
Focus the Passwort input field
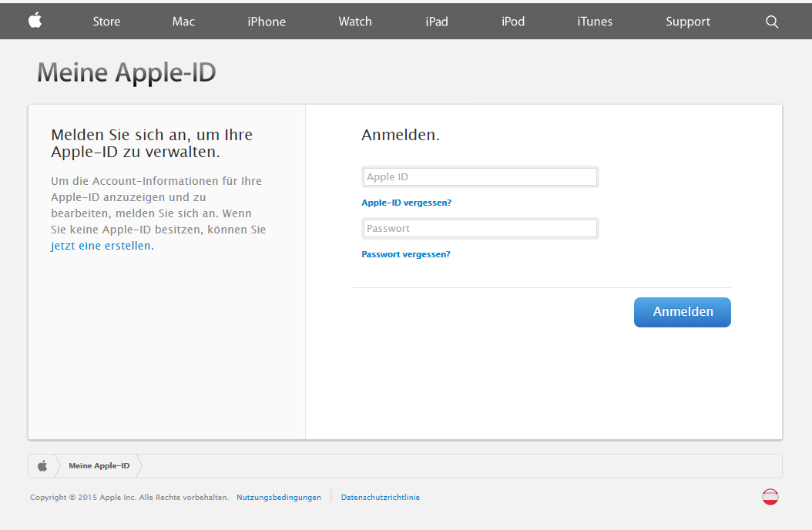coord(480,229)
